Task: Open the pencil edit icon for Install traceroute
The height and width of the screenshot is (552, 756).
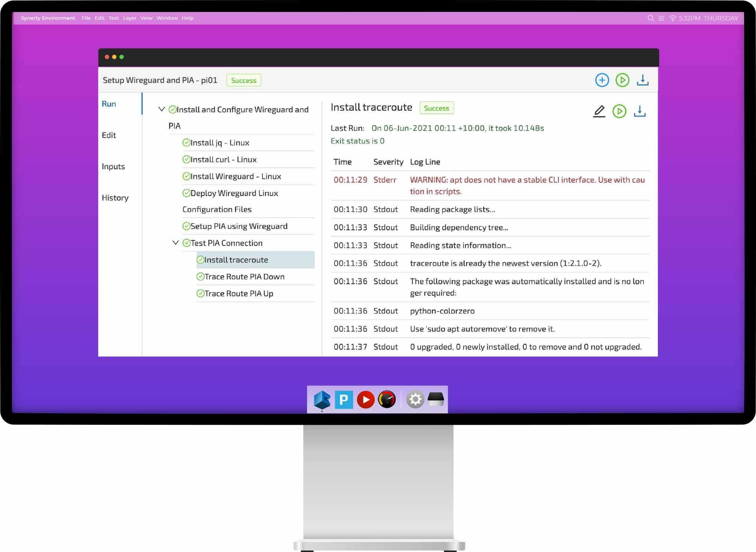Action: coord(599,111)
